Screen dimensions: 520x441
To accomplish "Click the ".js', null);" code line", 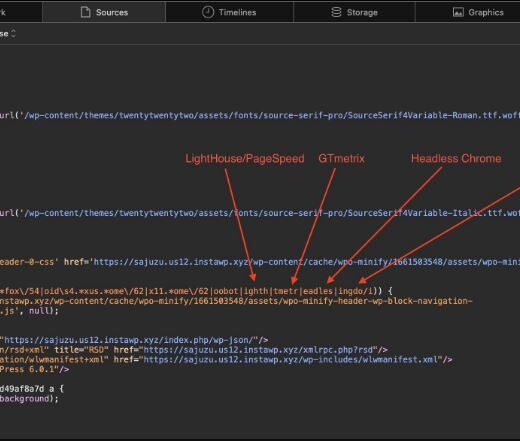I will pyautogui.click(x=29, y=311).
